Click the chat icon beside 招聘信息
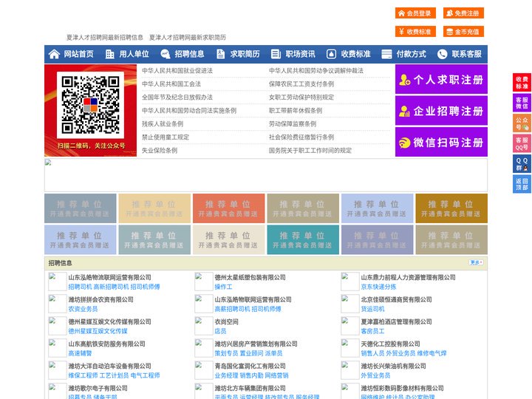532x399 pixels. pos(166,54)
